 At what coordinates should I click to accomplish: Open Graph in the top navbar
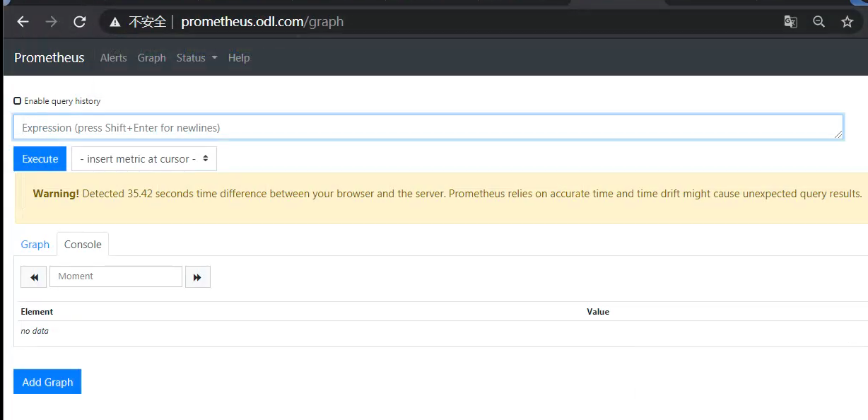[x=152, y=58]
